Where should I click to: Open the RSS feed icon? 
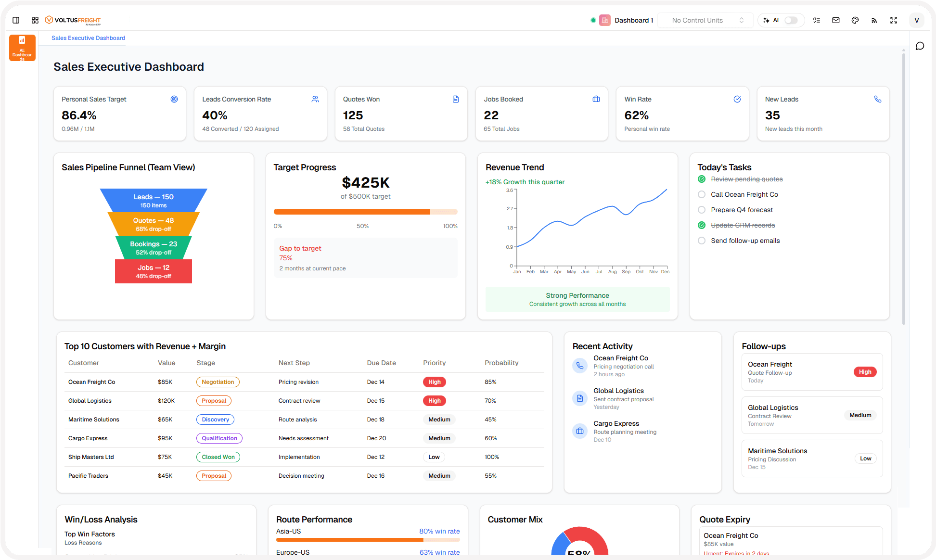click(x=874, y=20)
